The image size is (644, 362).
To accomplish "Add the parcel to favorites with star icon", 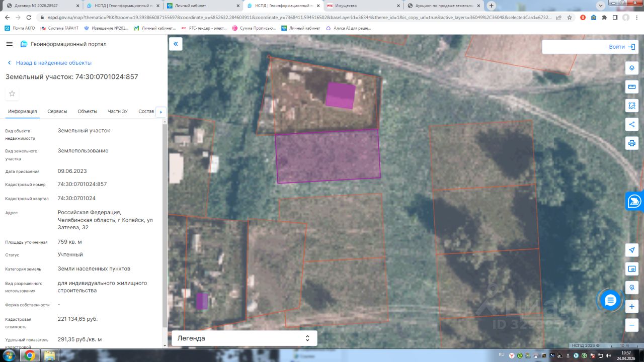I will click(12, 94).
